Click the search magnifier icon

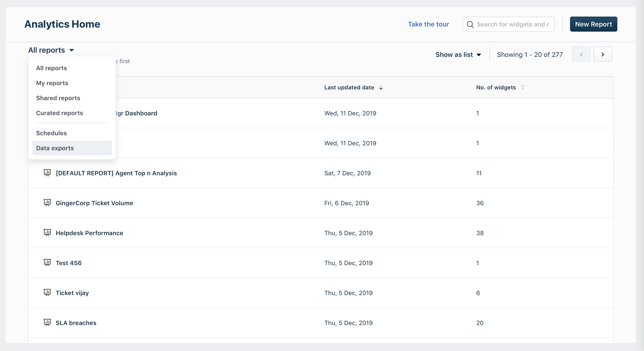470,24
